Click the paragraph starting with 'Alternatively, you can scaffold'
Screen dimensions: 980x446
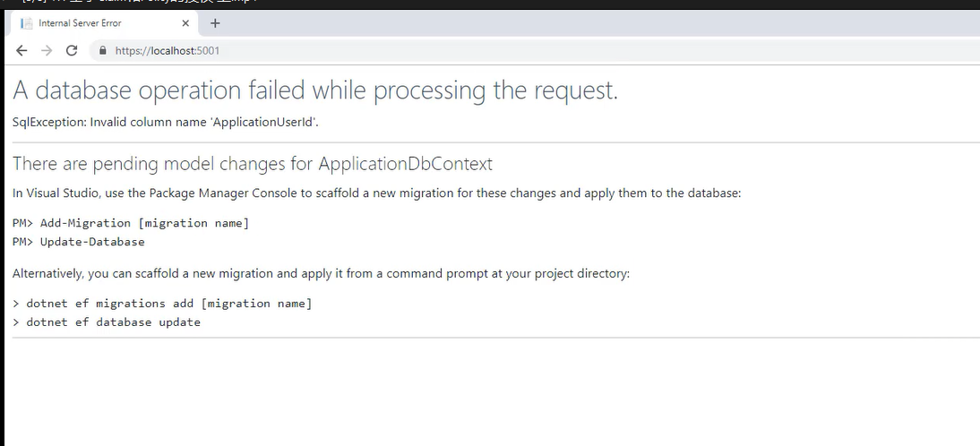coord(322,273)
